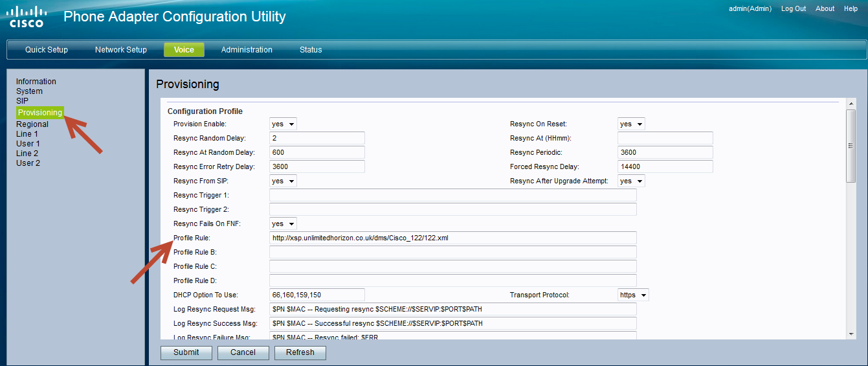The height and width of the screenshot is (366, 868).
Task: Select Provisioning in the sidebar
Action: tap(40, 113)
